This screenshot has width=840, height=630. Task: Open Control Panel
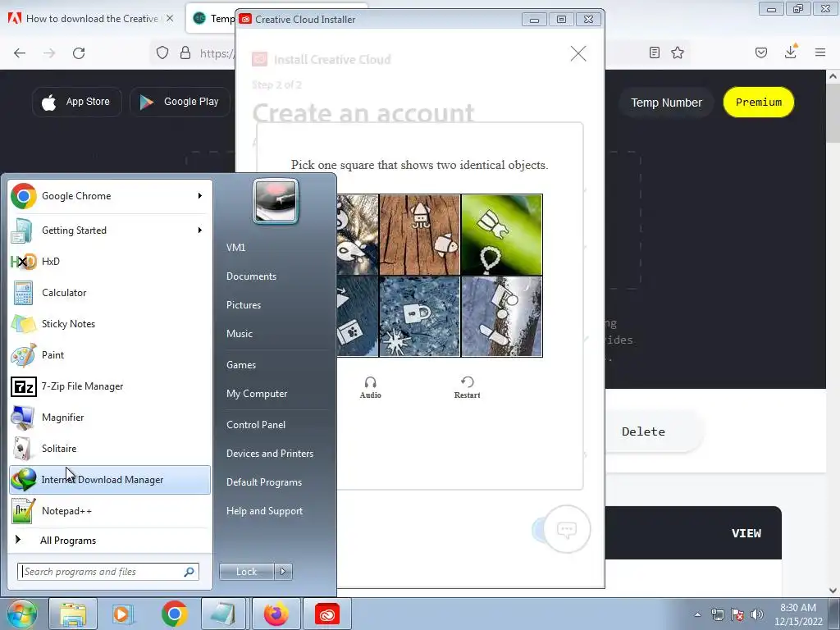(256, 425)
